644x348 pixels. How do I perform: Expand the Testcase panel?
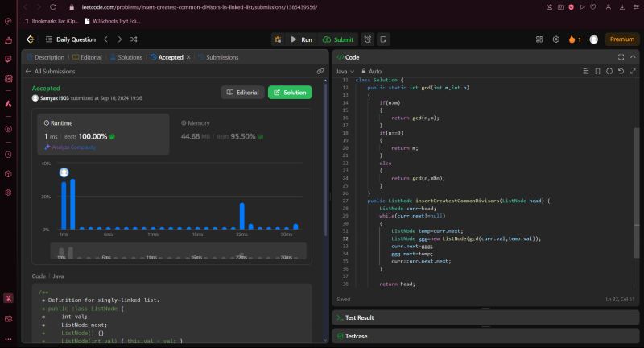point(485,336)
